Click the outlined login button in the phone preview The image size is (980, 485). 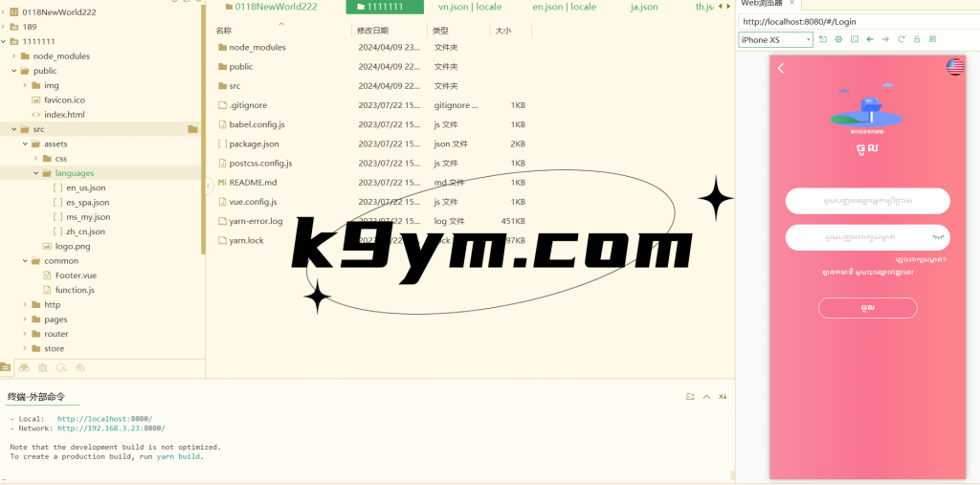coord(867,308)
